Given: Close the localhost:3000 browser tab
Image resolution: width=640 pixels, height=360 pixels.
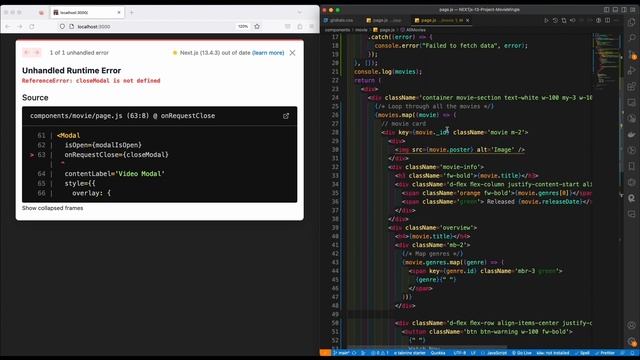Looking at the screenshot, I should click(x=119, y=13).
